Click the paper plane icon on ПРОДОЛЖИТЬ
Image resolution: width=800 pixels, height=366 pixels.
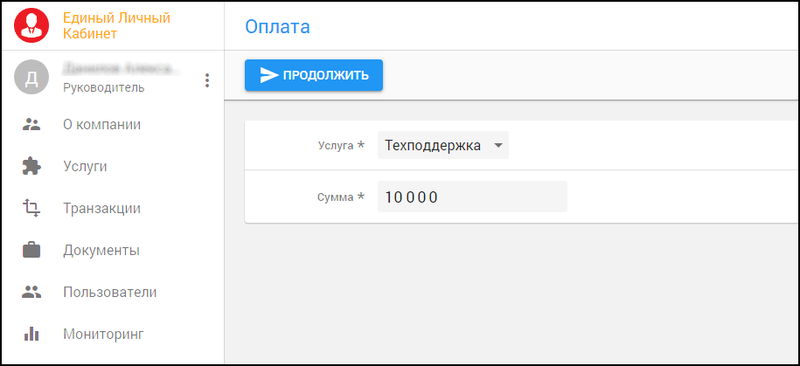coord(268,76)
